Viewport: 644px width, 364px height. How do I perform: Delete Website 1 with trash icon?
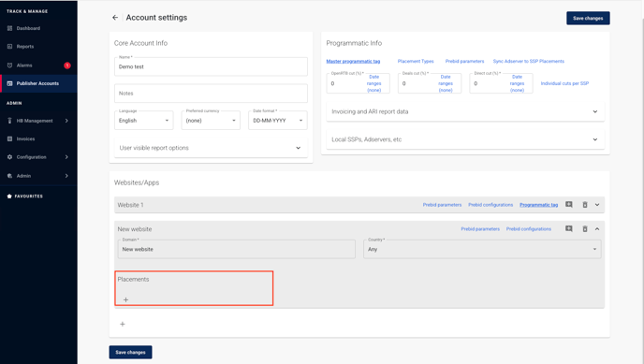pos(585,205)
